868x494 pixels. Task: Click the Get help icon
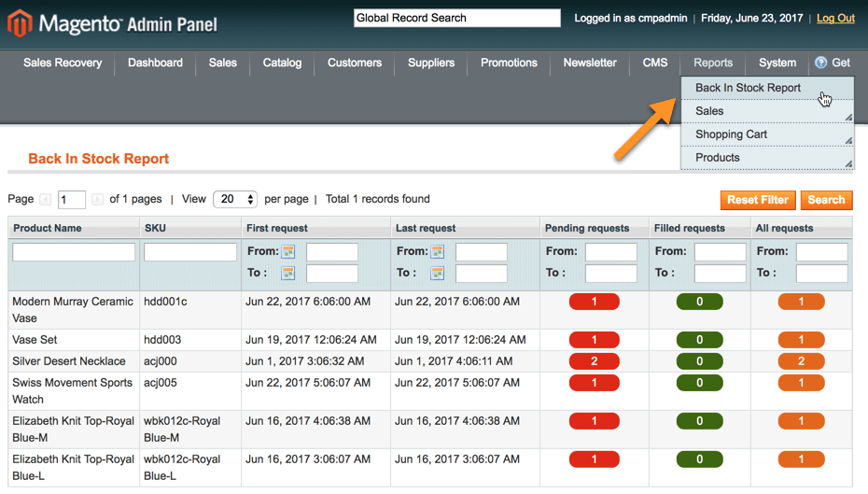point(821,63)
